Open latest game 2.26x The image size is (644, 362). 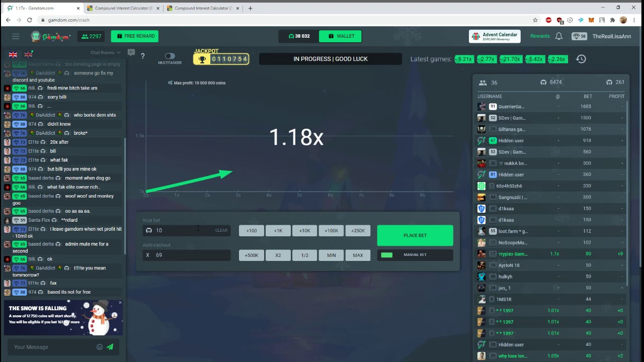pyautogui.click(x=557, y=59)
